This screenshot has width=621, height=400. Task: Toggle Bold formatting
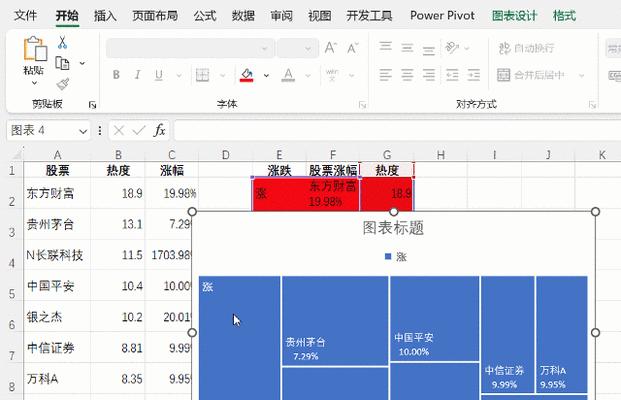[116, 74]
